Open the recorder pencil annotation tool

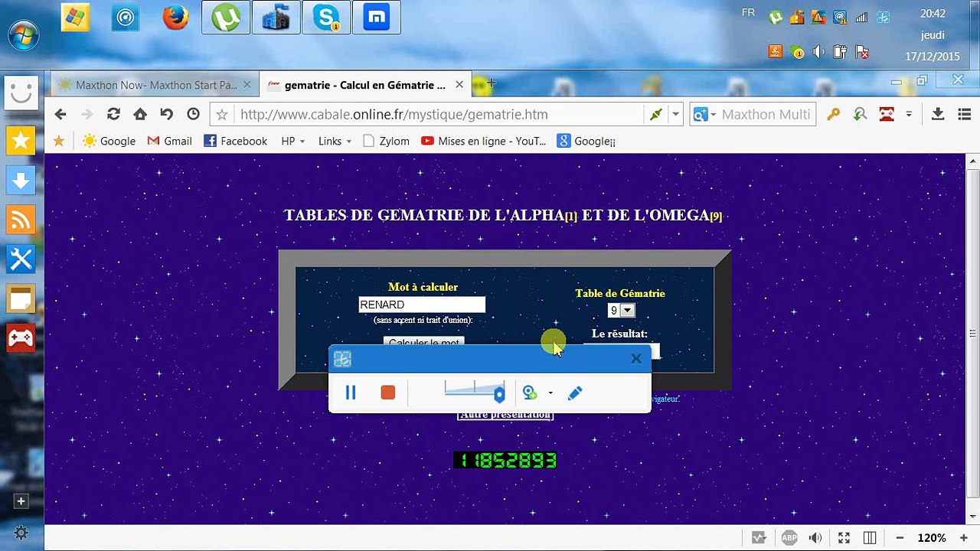pyautogui.click(x=575, y=393)
